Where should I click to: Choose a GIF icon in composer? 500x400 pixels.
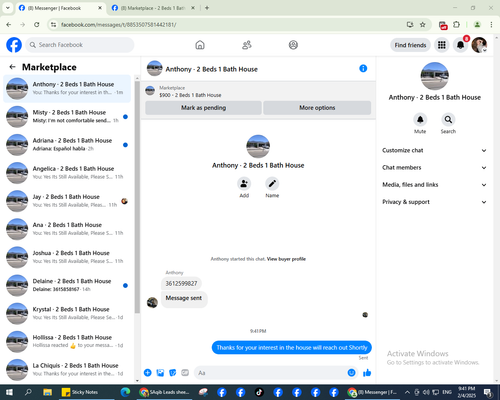tap(185, 373)
